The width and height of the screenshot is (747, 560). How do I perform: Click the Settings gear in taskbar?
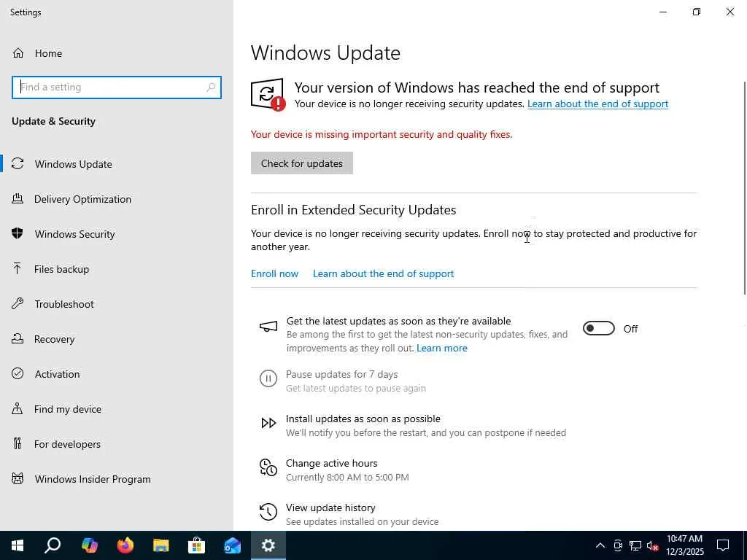(x=268, y=545)
